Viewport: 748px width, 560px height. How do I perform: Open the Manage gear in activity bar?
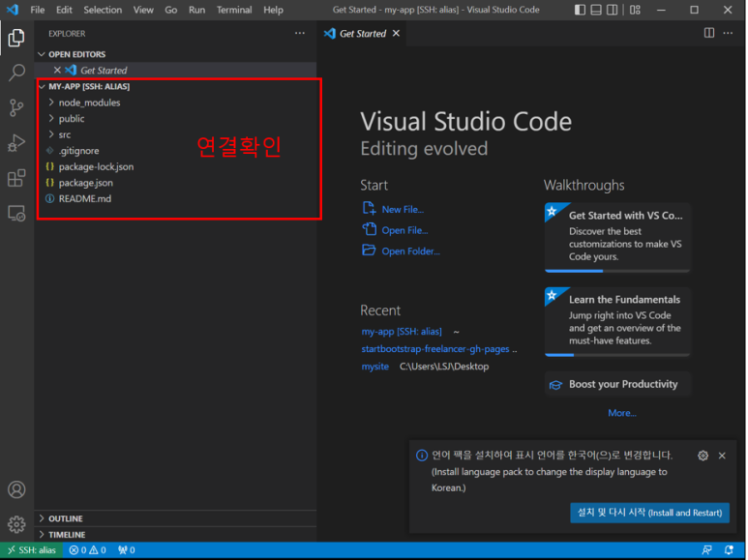point(16,524)
